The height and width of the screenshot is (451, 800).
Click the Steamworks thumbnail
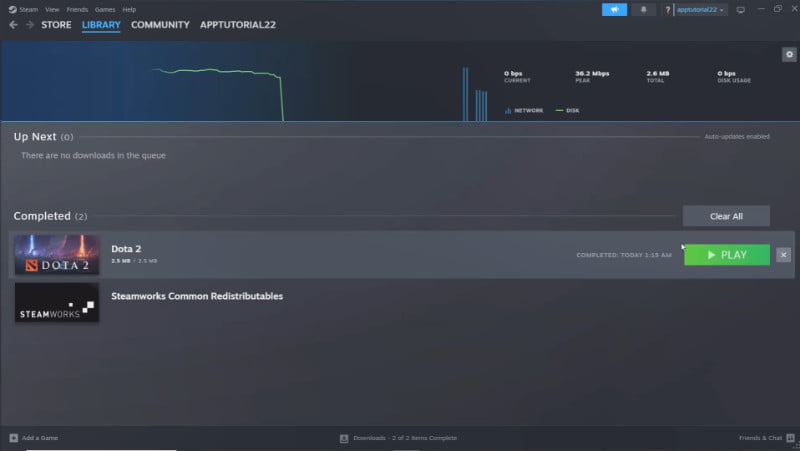click(x=57, y=303)
